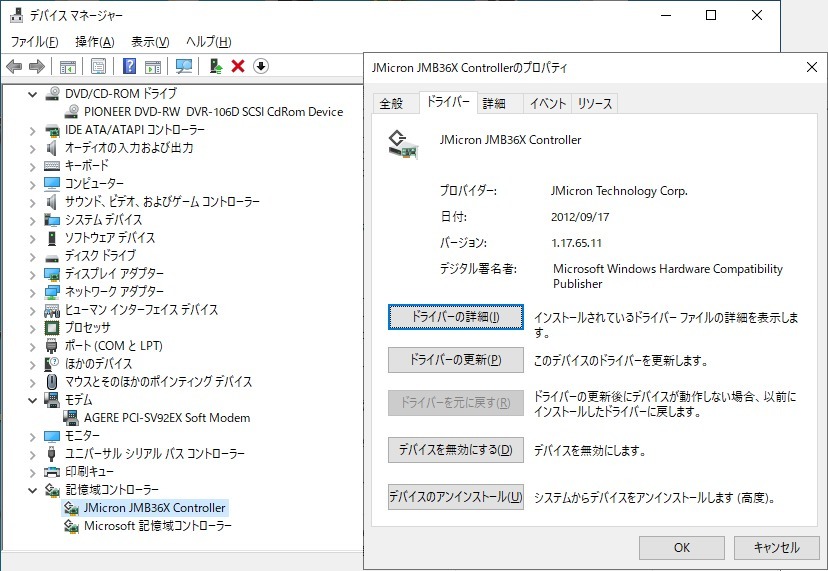Expand the ディスプレイ アダプター node
This screenshot has width=828, height=571.
33,274
